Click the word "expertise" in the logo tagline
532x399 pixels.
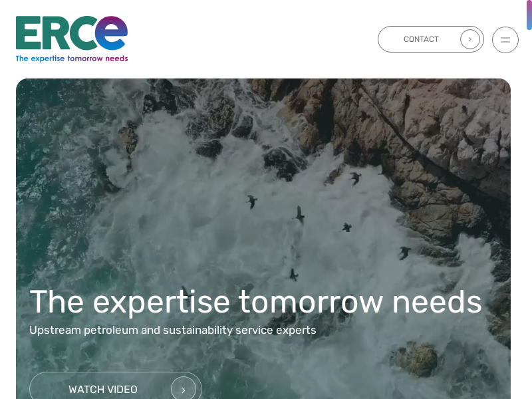click(47, 59)
